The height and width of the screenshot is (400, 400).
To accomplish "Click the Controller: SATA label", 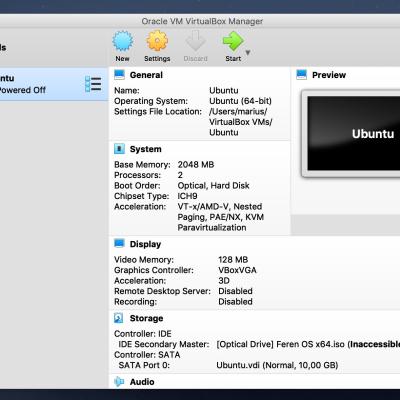I will click(x=147, y=355).
